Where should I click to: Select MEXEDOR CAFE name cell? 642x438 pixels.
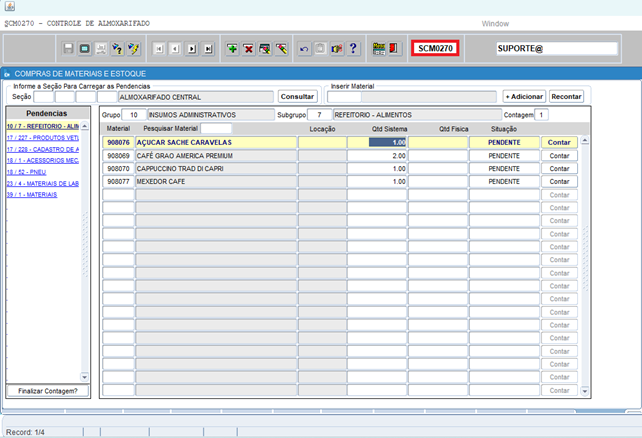click(216, 181)
